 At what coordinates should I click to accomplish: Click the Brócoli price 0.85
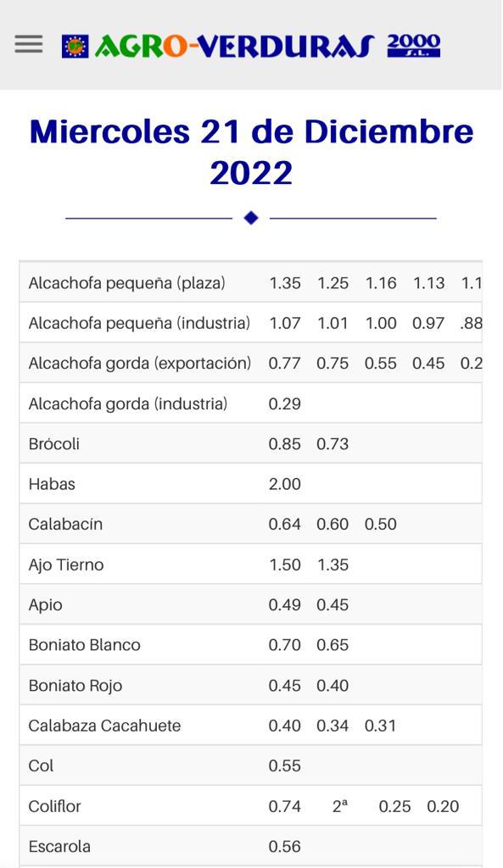pos(285,444)
